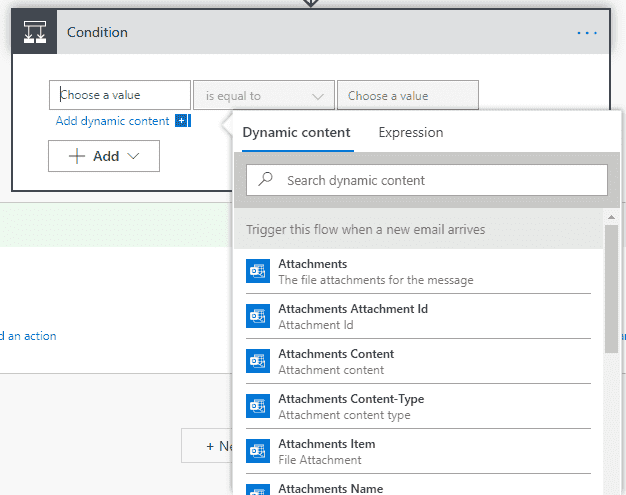Click the search magnifier icon
626x495 pixels.
pos(265,180)
